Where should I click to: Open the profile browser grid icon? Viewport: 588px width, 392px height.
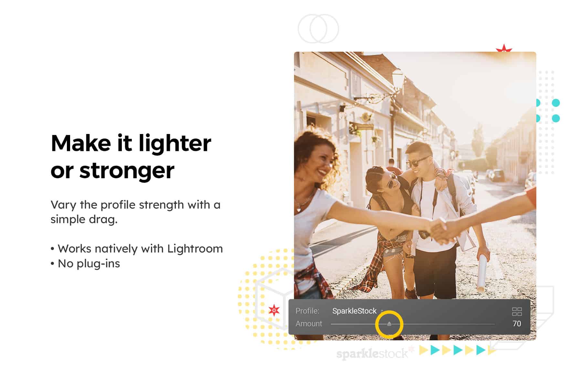(x=517, y=311)
